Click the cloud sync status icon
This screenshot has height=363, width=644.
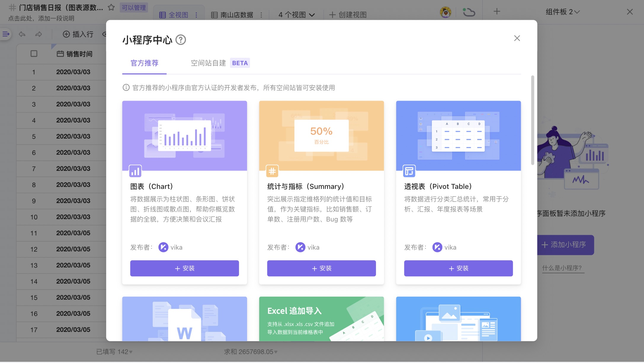[x=469, y=12]
